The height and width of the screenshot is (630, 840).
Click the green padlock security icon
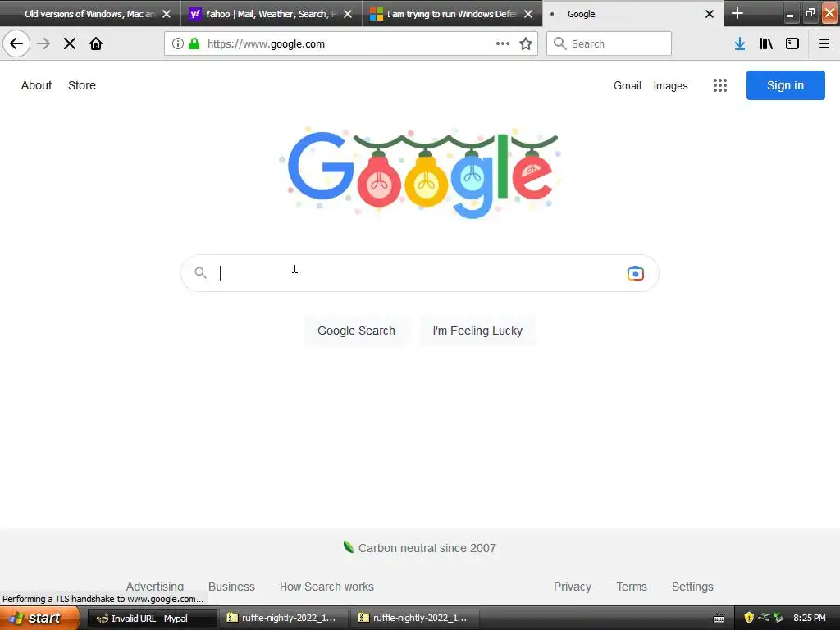coord(194,43)
